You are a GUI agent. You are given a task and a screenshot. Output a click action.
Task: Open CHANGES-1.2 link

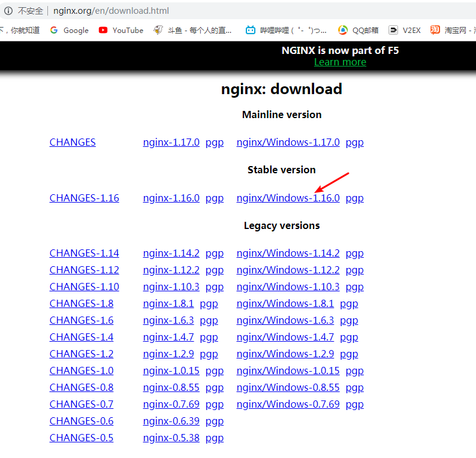[82, 354]
